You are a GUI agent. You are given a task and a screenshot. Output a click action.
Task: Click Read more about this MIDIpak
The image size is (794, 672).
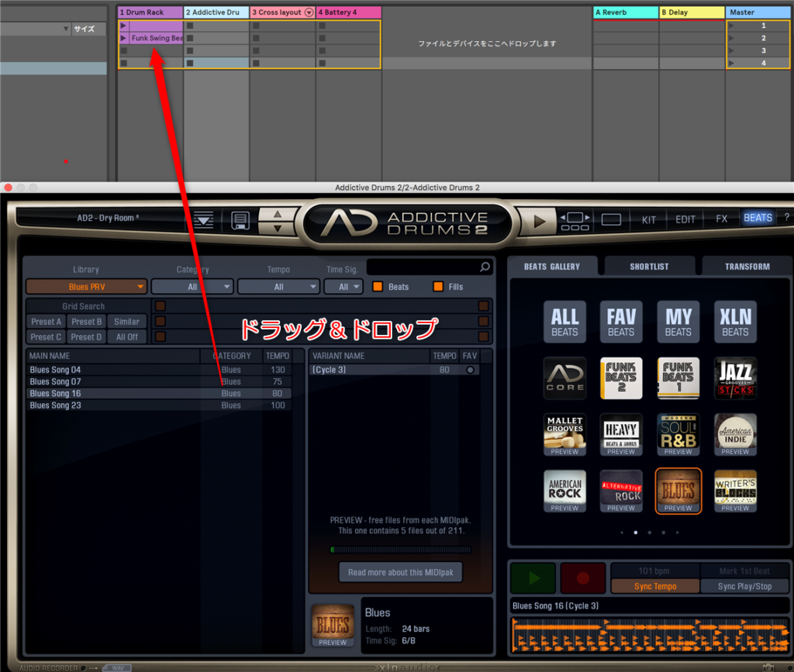(400, 572)
